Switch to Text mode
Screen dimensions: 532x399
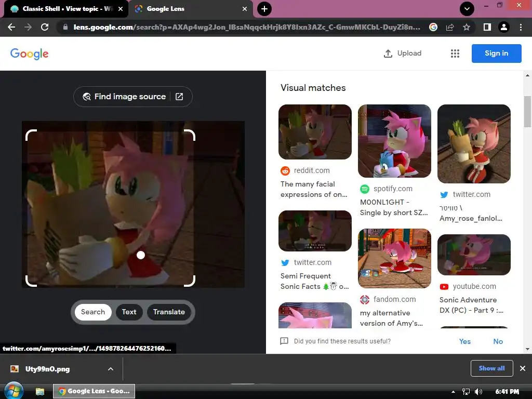point(129,312)
